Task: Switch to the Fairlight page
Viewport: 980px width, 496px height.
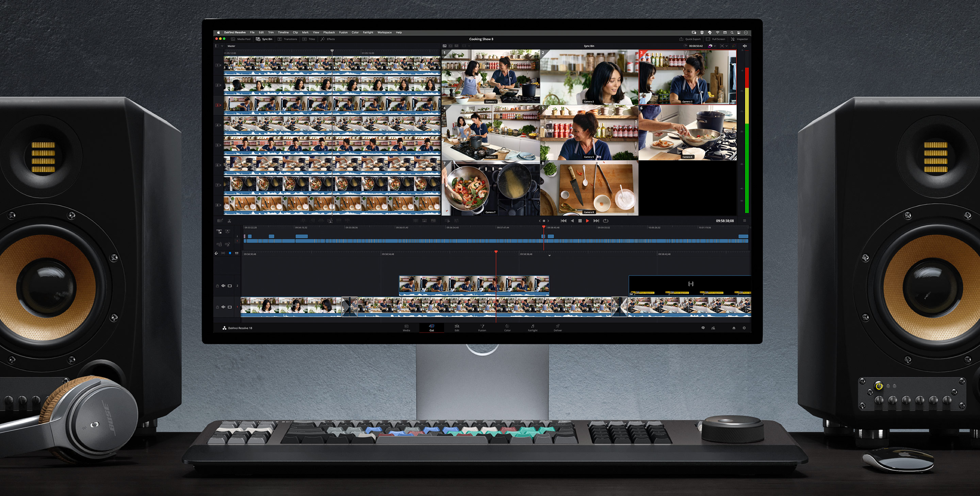Action: pos(533,328)
